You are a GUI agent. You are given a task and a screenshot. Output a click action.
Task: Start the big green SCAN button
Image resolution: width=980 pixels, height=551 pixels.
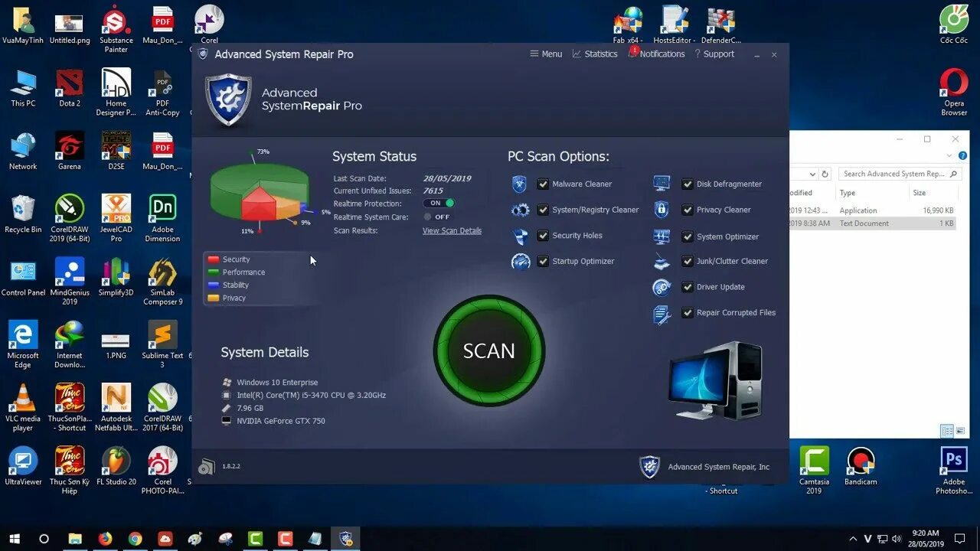[x=489, y=350]
